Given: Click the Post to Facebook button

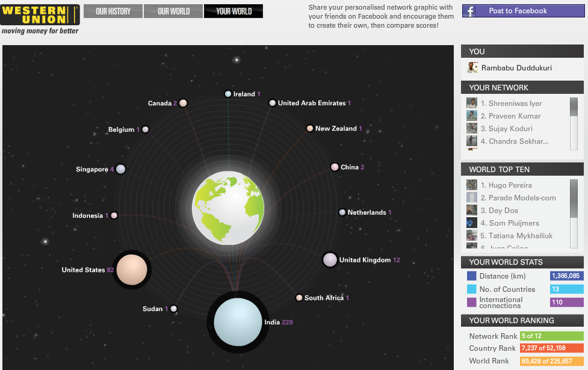Looking at the screenshot, I should click(523, 11).
